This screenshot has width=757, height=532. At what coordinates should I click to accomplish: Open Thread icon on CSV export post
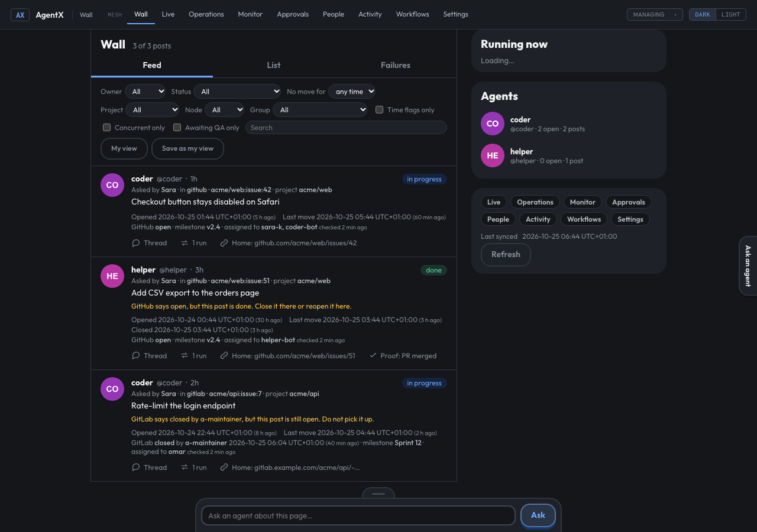tap(136, 356)
